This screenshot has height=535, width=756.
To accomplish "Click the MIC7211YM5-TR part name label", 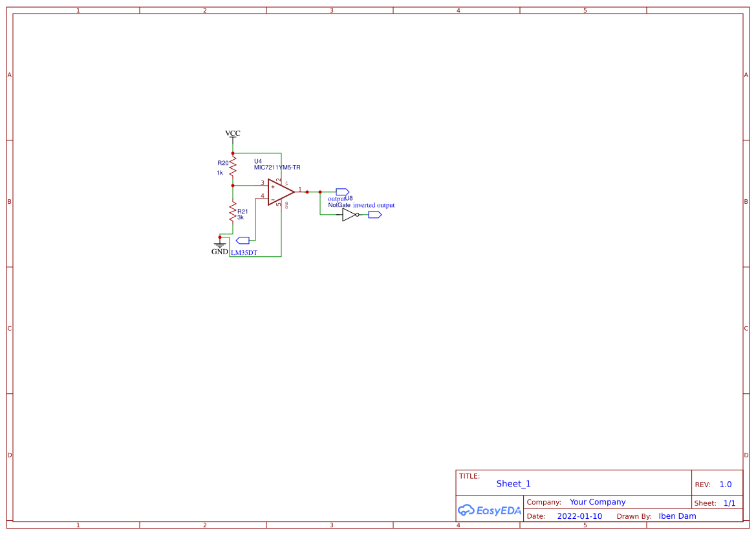I will click(x=277, y=168).
